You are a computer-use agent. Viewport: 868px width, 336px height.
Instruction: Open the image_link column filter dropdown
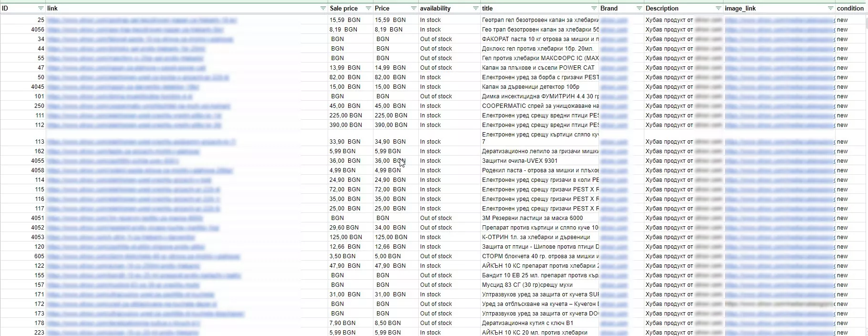[x=830, y=9]
